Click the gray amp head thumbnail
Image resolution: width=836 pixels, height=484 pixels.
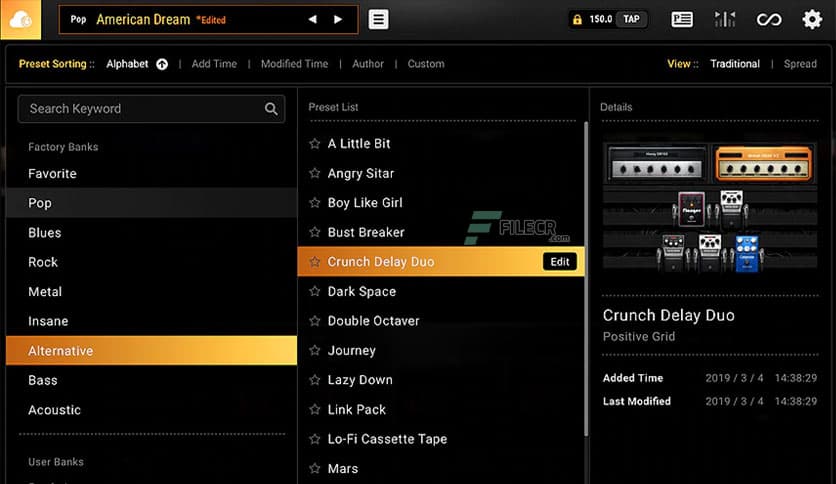[657, 163]
